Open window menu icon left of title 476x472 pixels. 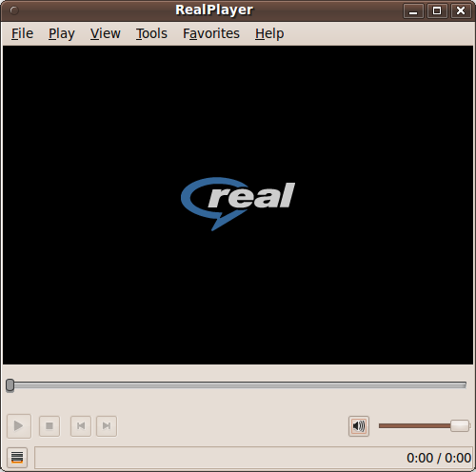(14, 10)
